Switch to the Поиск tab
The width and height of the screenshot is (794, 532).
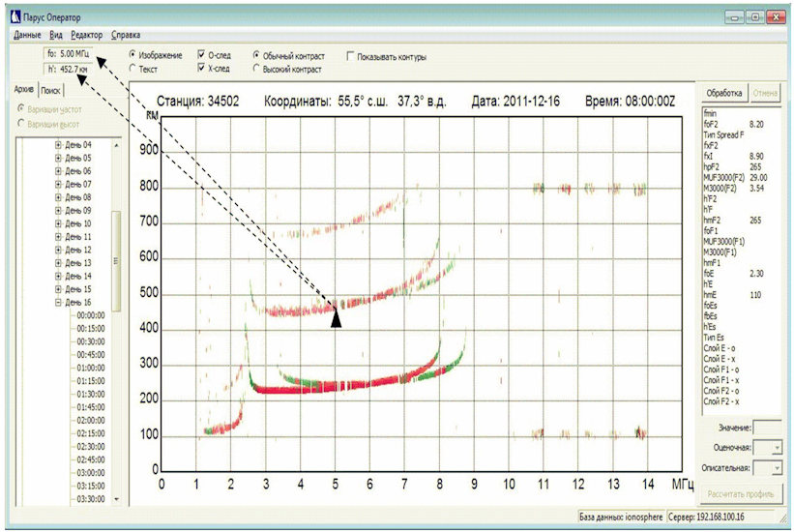click(x=50, y=91)
